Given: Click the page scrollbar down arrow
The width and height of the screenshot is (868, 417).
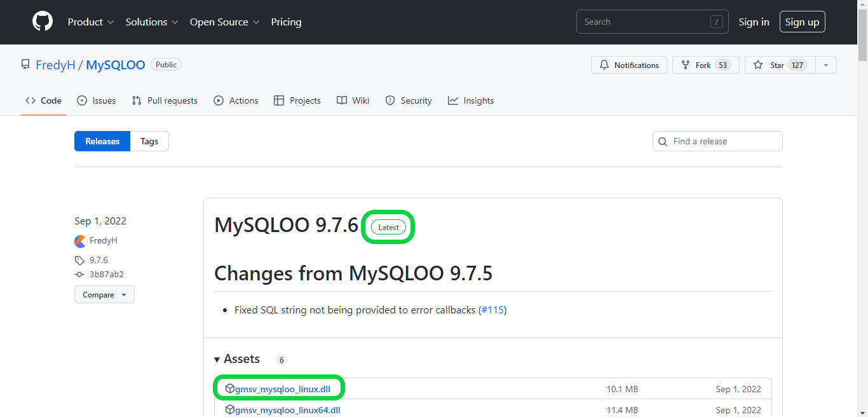Looking at the screenshot, I should tap(863, 412).
